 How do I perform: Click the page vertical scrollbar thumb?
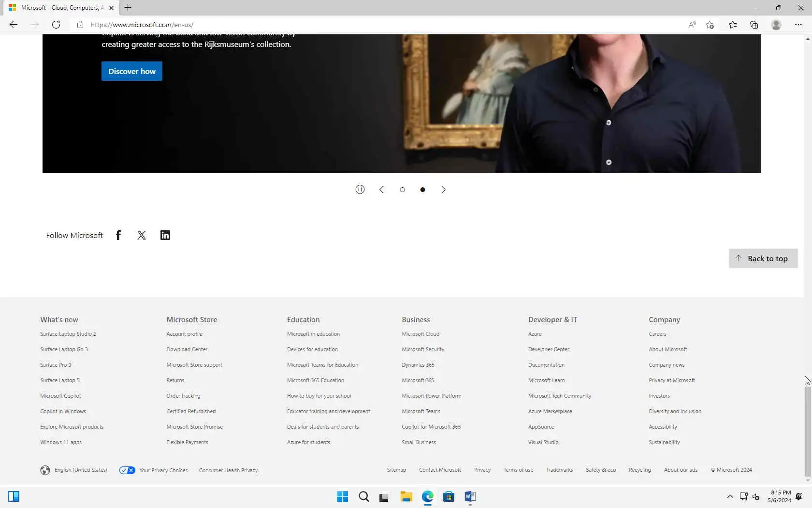(808, 431)
